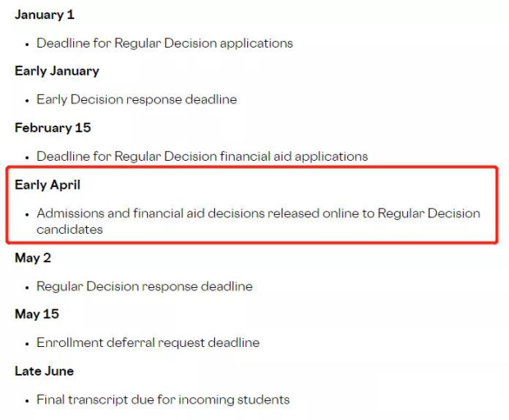Select Deadline for Regular Decision applications text
The image size is (509, 420).
click(x=164, y=43)
